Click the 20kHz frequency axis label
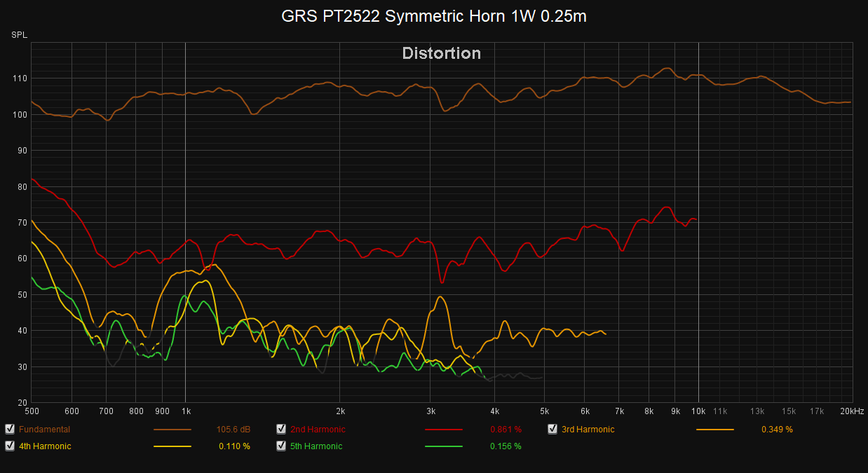Image resolution: width=868 pixels, height=473 pixels. pyautogui.click(x=850, y=411)
